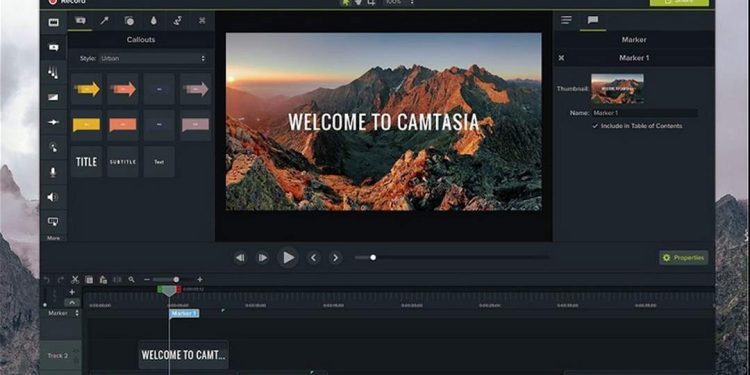This screenshot has height=375, width=750.
Task: Play the video preview
Action: tap(288, 258)
